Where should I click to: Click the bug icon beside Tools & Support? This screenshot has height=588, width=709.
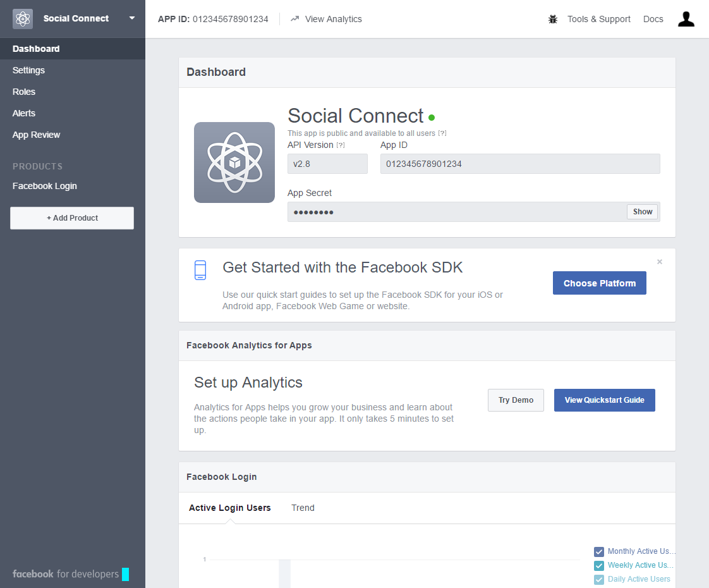tap(552, 19)
